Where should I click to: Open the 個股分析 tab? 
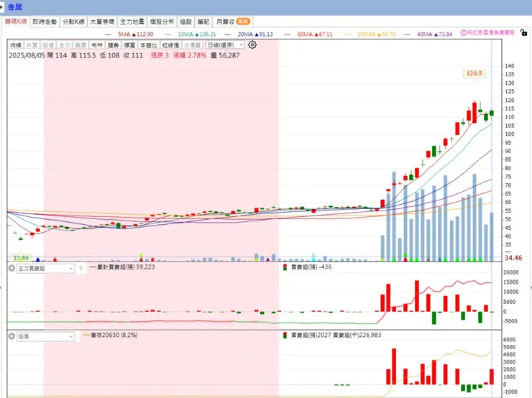point(162,22)
